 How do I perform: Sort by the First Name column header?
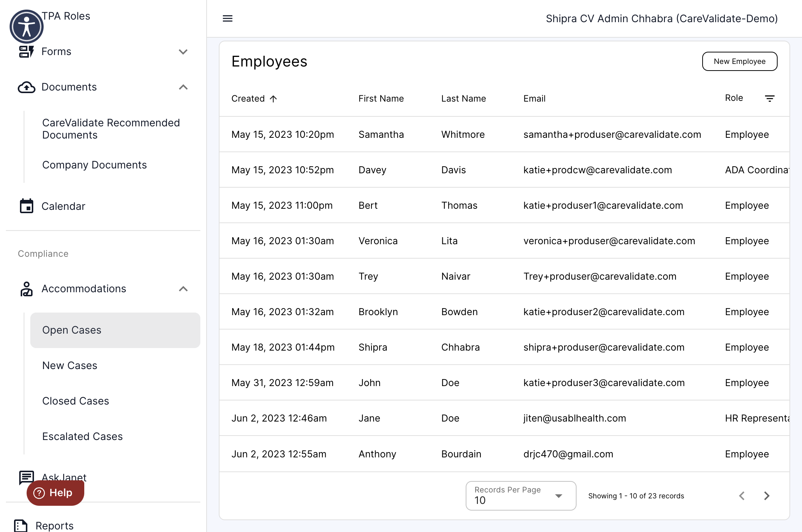[x=381, y=99]
